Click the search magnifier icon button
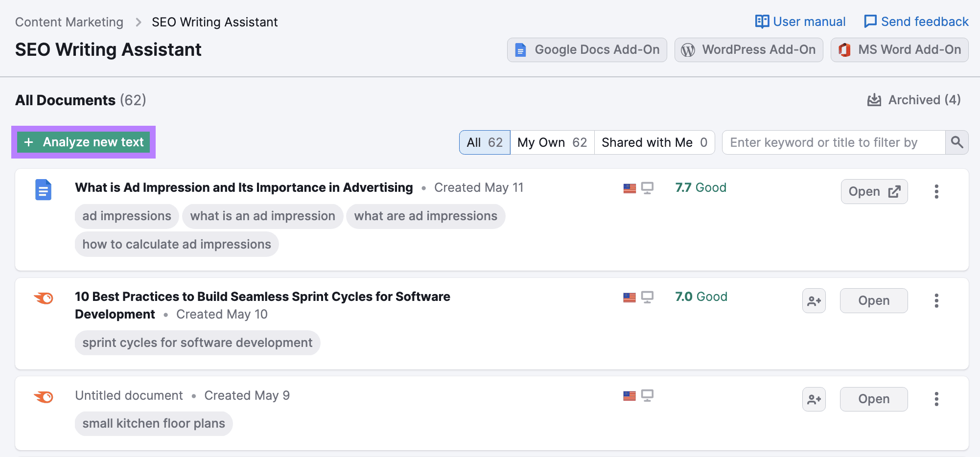980x457 pixels. pos(957,142)
